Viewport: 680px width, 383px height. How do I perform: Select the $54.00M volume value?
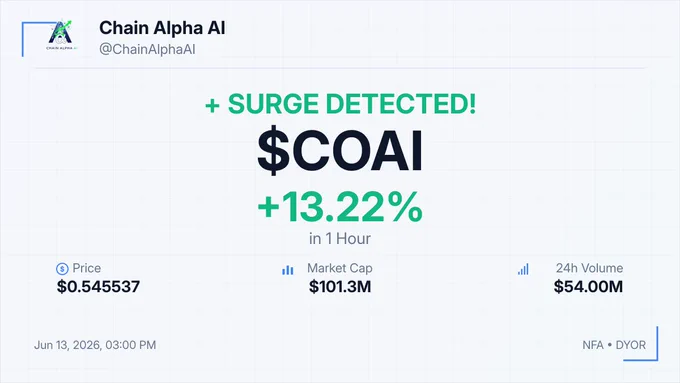588,287
